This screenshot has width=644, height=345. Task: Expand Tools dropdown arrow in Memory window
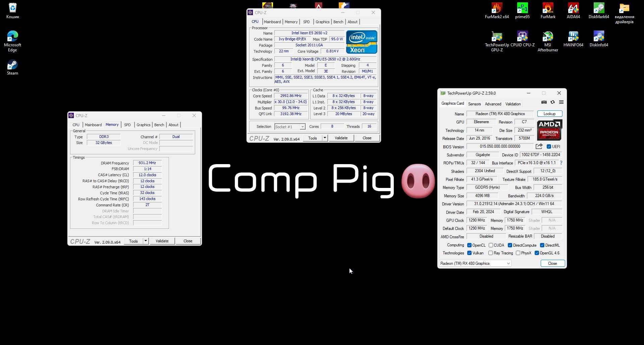(x=146, y=241)
